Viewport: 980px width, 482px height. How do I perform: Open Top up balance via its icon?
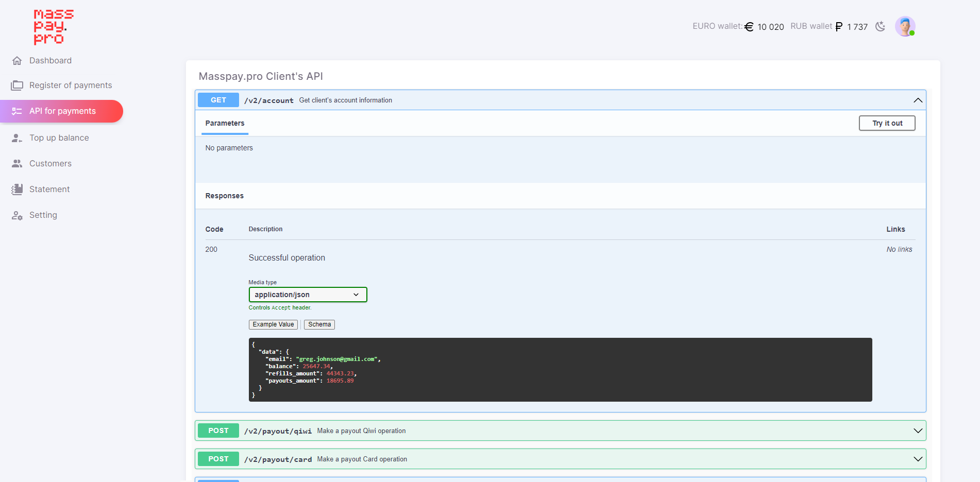click(17, 137)
